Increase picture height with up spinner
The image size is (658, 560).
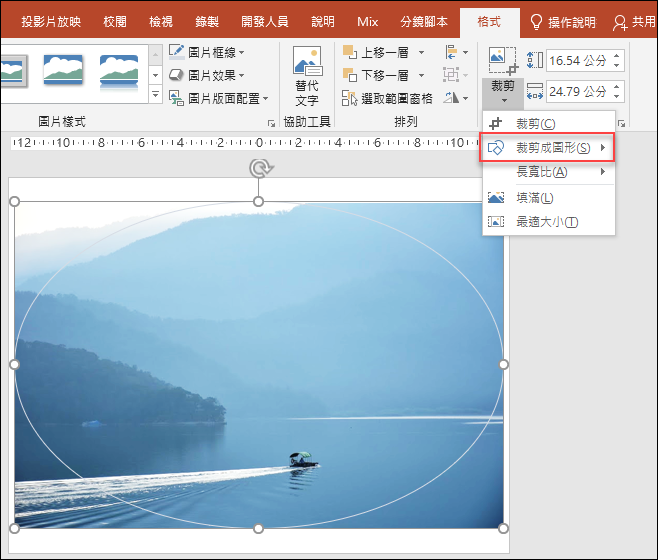[616, 56]
